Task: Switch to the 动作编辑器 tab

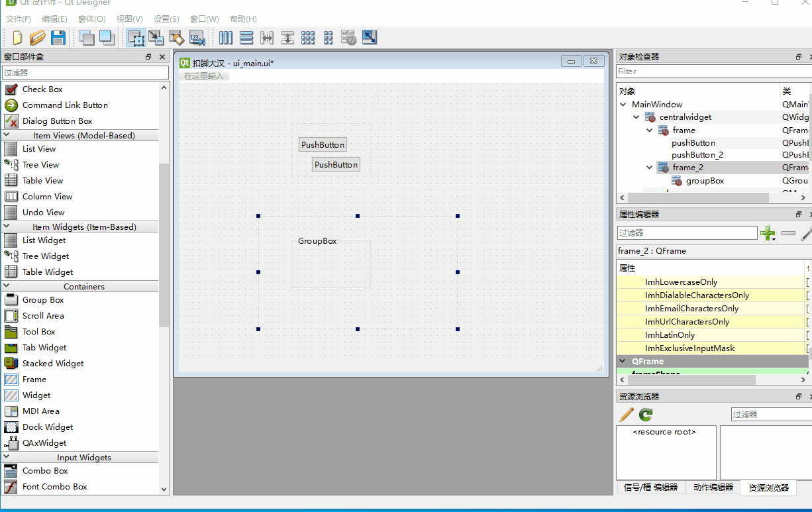Action: click(x=713, y=487)
